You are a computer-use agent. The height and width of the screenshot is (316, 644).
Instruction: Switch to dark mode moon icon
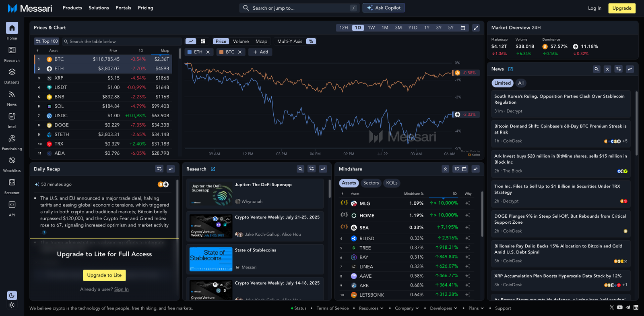[12, 295]
